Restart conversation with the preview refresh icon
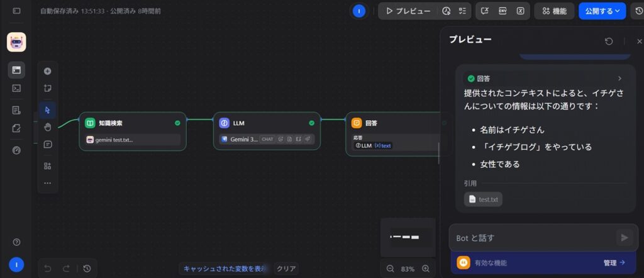This screenshot has width=644, height=278. [609, 41]
